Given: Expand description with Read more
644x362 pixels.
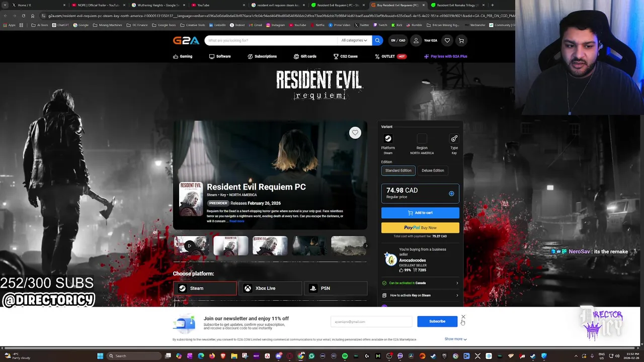Looking at the screenshot, I should point(237,221).
